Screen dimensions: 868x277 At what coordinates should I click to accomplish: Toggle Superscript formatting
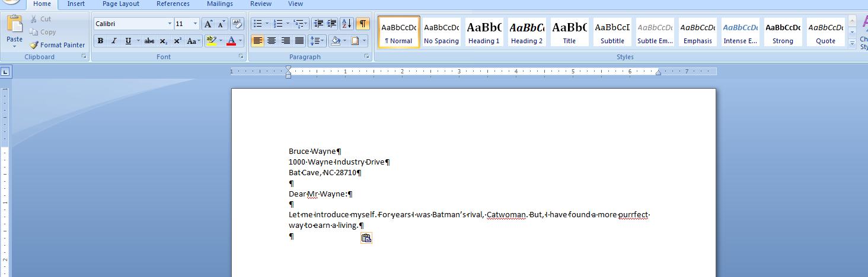[177, 41]
